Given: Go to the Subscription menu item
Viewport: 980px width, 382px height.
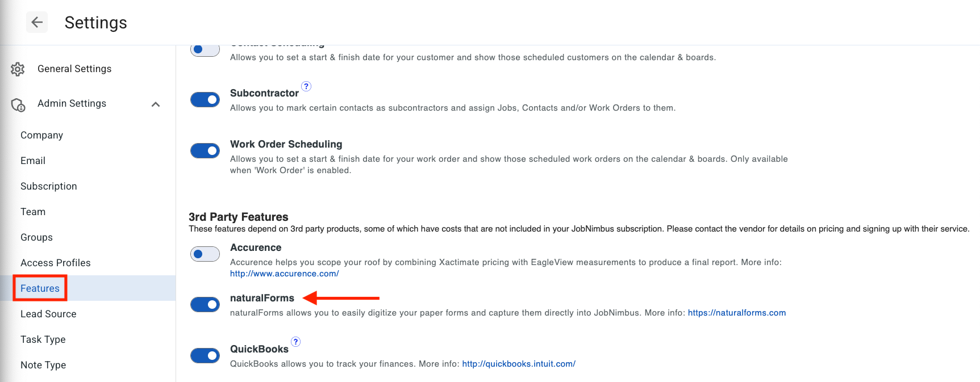Looking at the screenshot, I should pos(49,186).
